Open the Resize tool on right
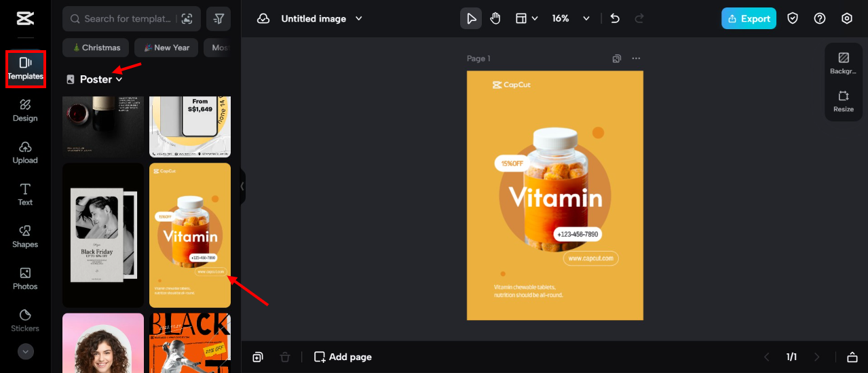 pos(844,101)
